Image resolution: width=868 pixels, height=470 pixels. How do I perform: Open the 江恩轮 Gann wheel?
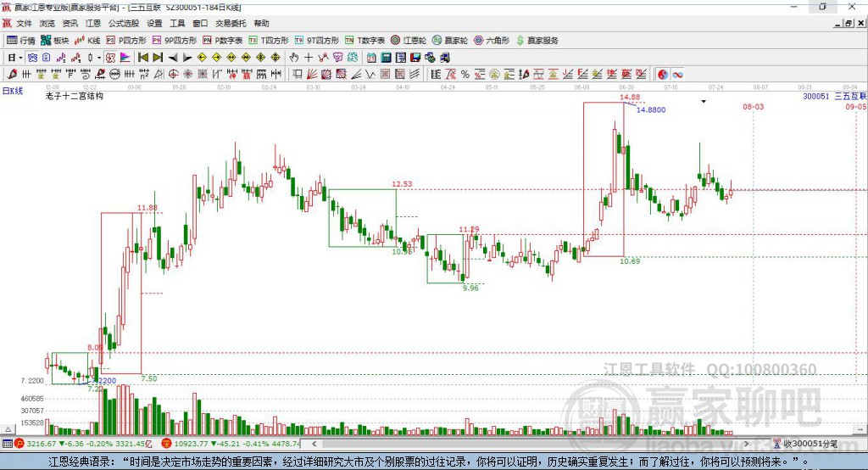tap(409, 41)
